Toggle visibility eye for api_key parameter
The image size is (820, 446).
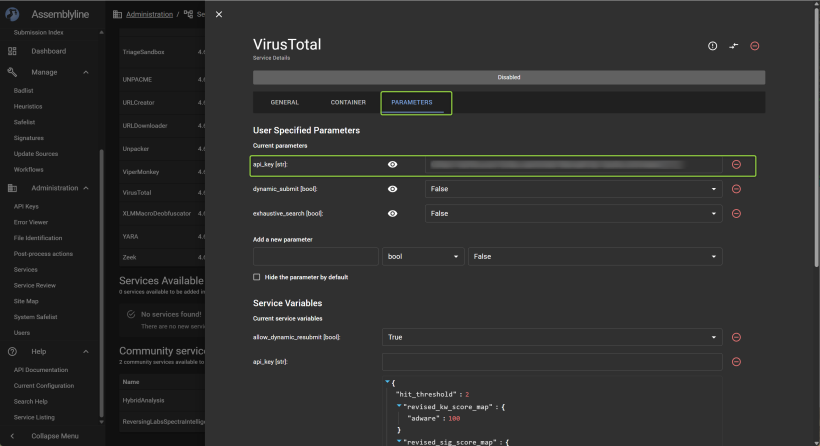(x=393, y=164)
